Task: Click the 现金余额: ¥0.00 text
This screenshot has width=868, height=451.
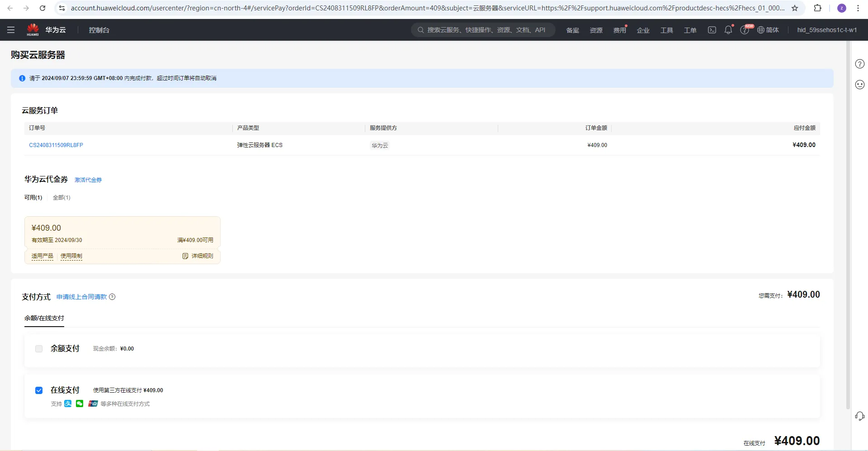Action: coord(113,349)
